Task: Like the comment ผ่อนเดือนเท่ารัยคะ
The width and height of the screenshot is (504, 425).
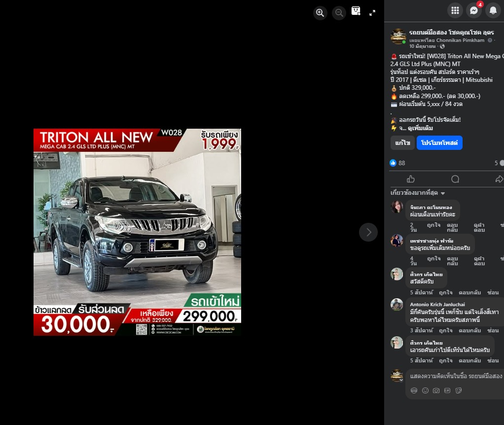Action: point(433,225)
